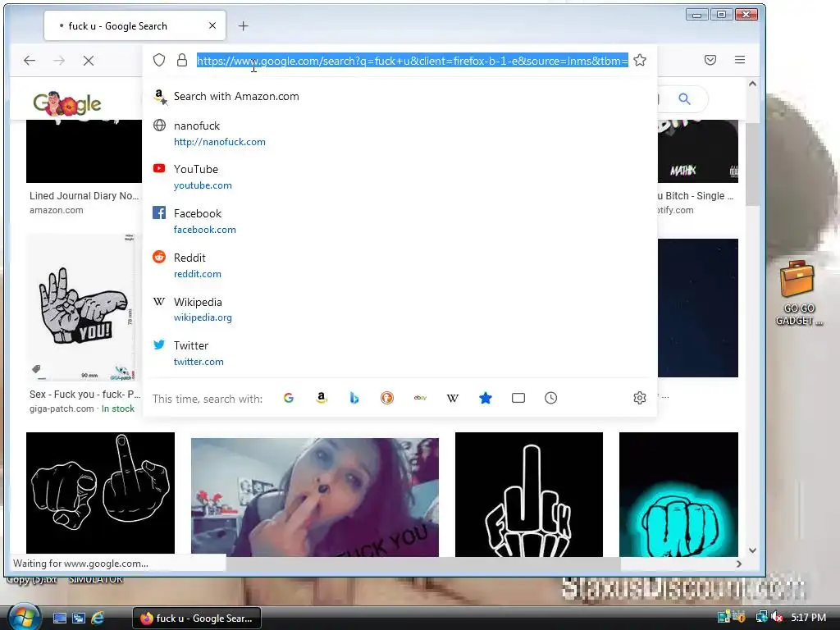Screen dimensions: 840x630
Task: Open the cyan glowing fist image
Action: tap(678, 495)
